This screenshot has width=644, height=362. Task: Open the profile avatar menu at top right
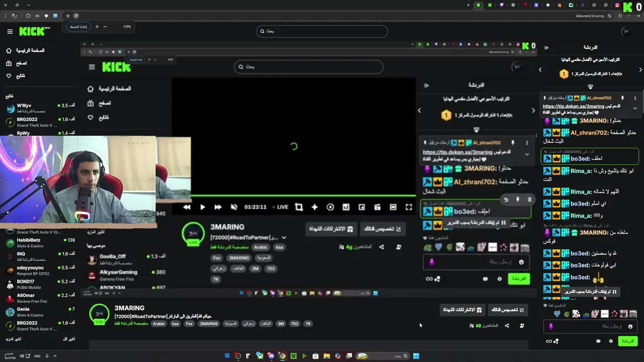coord(626,31)
